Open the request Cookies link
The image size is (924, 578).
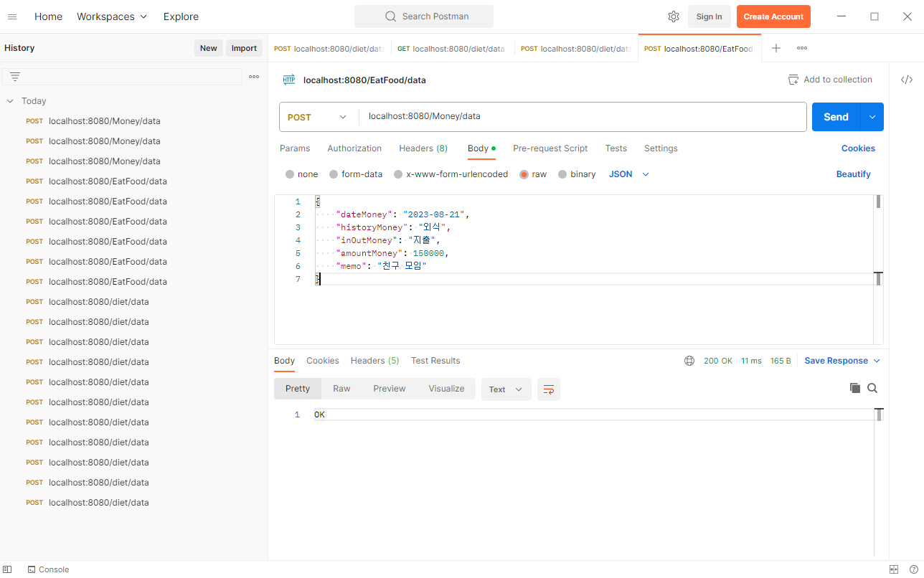[858, 148]
